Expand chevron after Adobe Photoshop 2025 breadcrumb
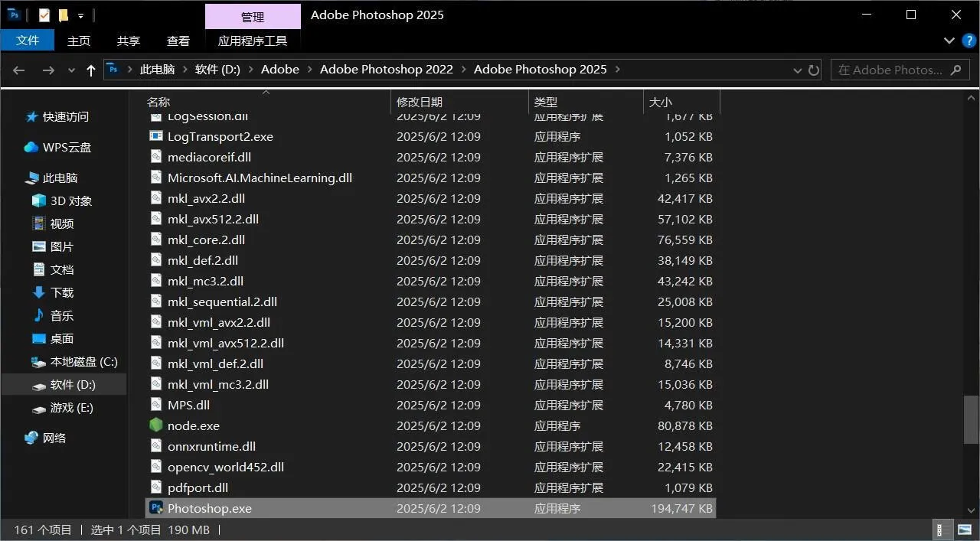The height and width of the screenshot is (541, 980). [x=617, y=70]
